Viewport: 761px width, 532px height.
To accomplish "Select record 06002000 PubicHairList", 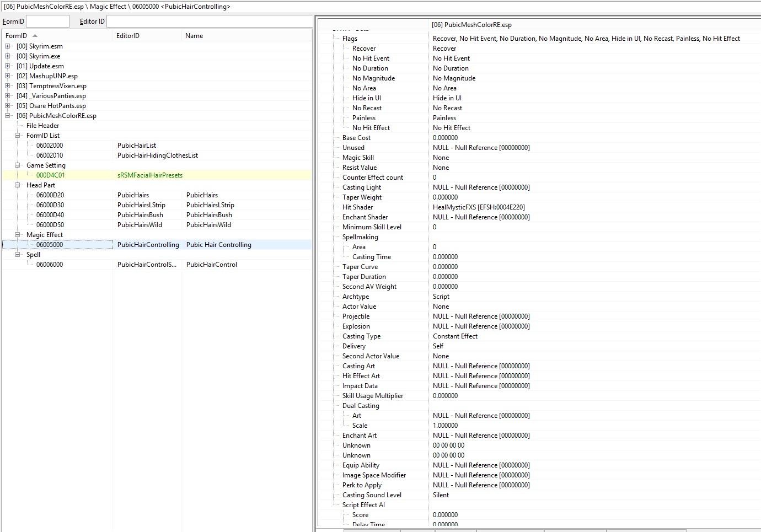I will click(x=157, y=146).
